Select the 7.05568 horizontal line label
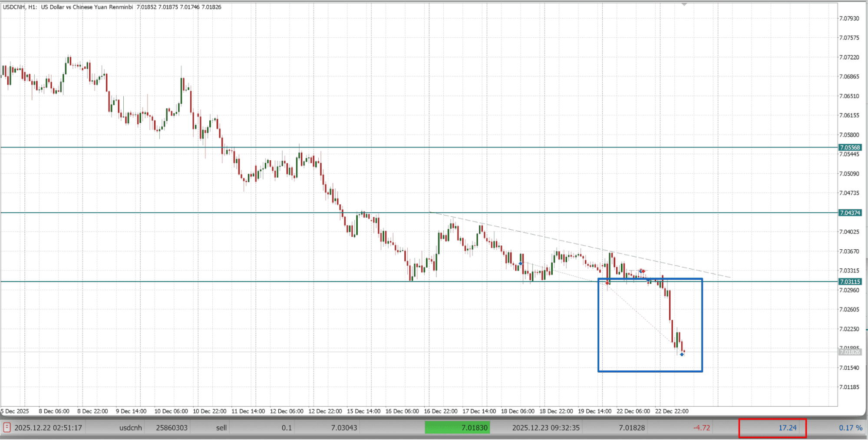Screen dimensions: 868x440 (850, 148)
